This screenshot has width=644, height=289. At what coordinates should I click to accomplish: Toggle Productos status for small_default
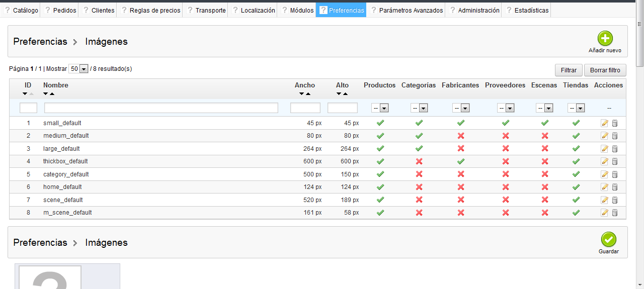(380, 123)
